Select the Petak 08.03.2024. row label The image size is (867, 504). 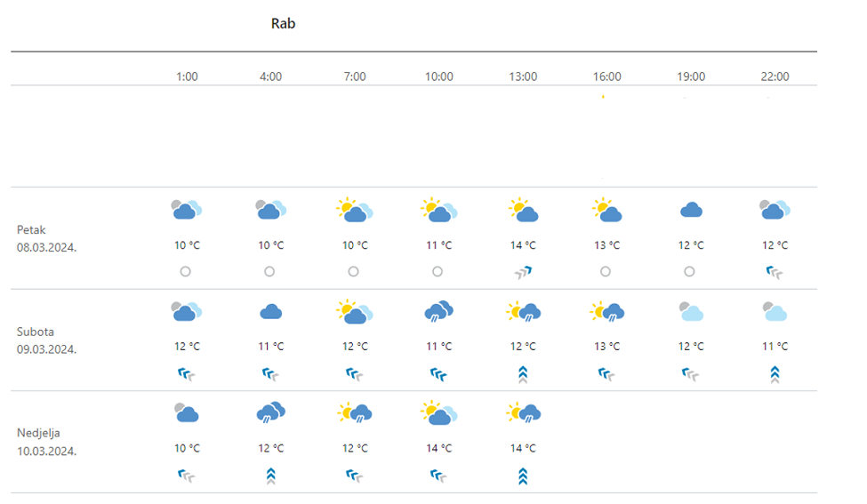pos(46,238)
